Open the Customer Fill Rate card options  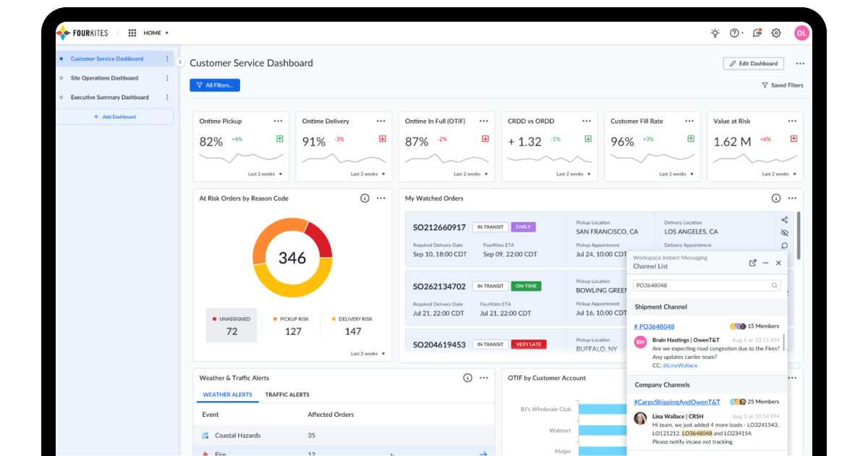689,121
